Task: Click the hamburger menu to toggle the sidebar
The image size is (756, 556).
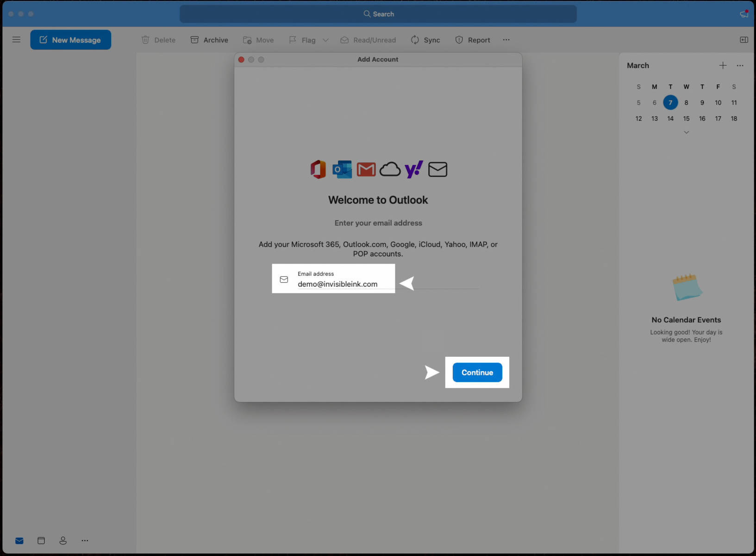Action: (x=16, y=40)
